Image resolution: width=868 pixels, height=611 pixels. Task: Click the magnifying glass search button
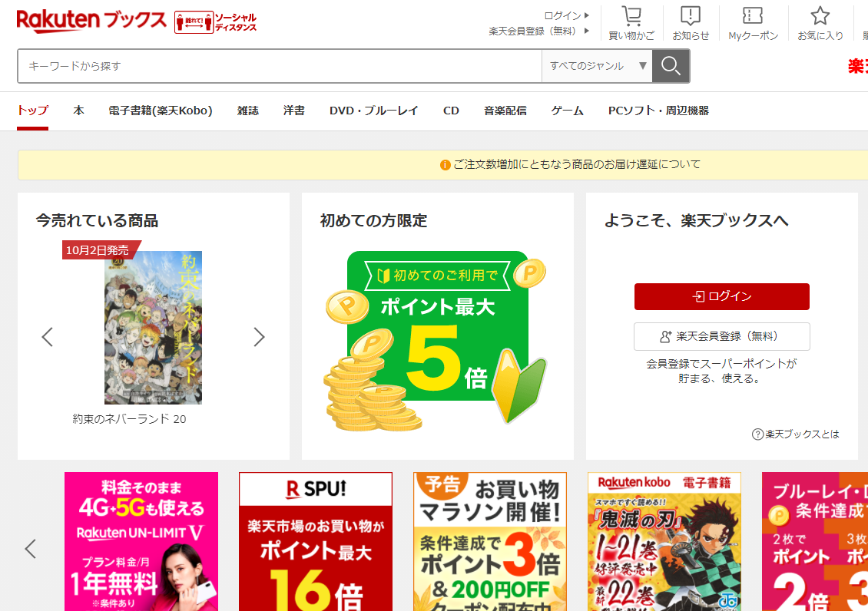point(671,66)
